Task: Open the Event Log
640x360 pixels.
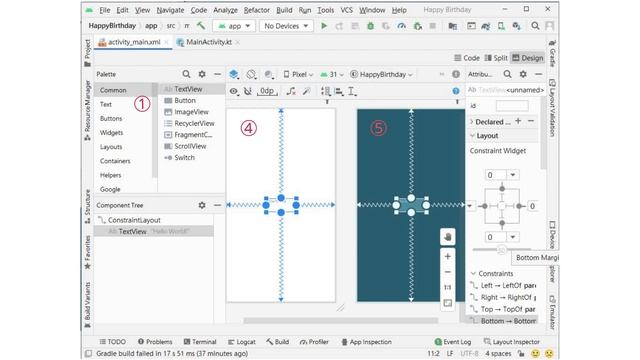Action: [453, 342]
